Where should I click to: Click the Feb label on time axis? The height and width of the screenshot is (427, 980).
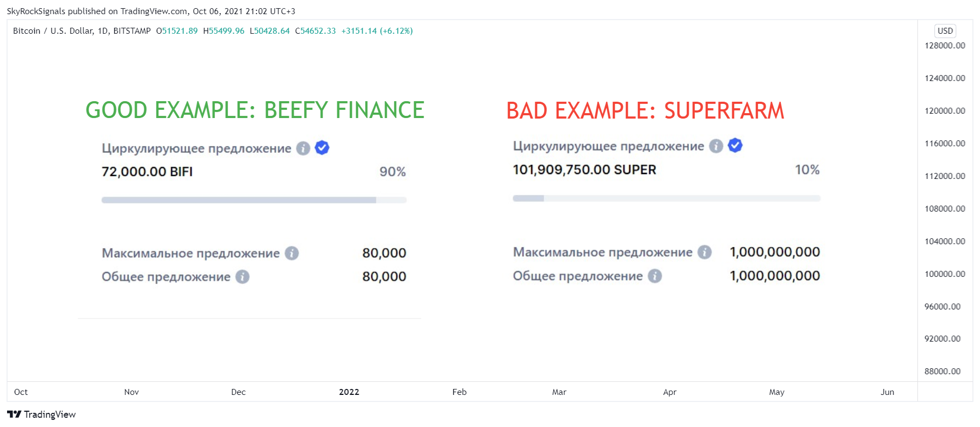(460, 392)
